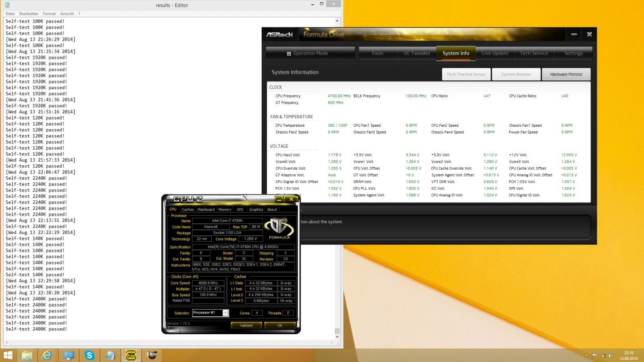
Task: Open Skype from the taskbar
Action: click(x=89, y=355)
